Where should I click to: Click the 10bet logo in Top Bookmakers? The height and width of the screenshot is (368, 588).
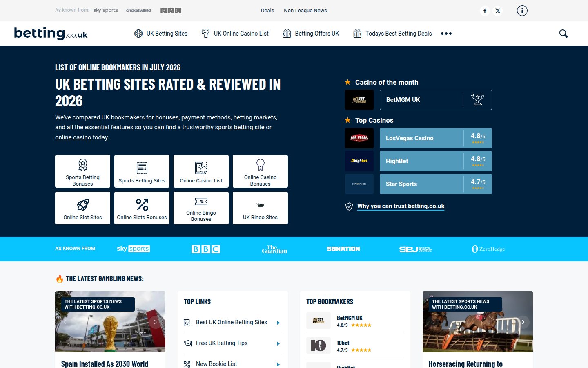(318, 346)
